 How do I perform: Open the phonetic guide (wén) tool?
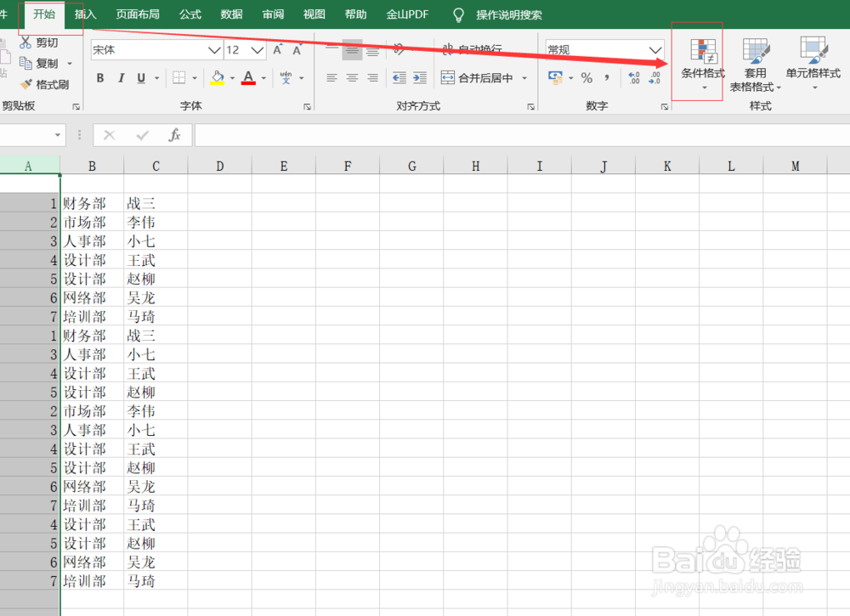tap(286, 78)
